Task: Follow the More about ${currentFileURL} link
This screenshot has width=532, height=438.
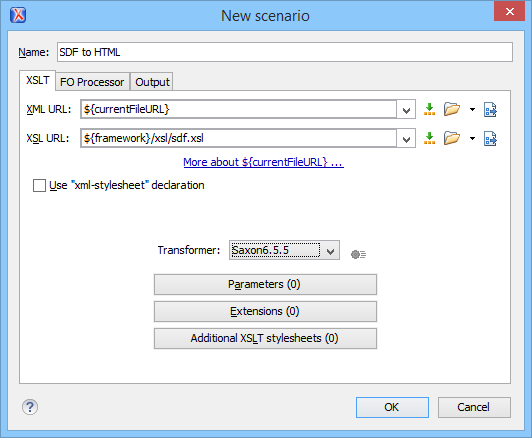Action: (264, 162)
